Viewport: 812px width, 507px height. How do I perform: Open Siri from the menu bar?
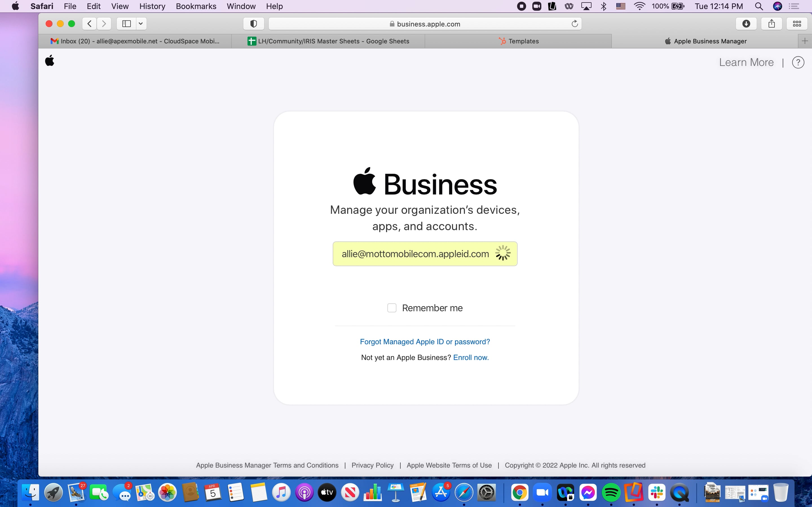pyautogui.click(x=778, y=6)
